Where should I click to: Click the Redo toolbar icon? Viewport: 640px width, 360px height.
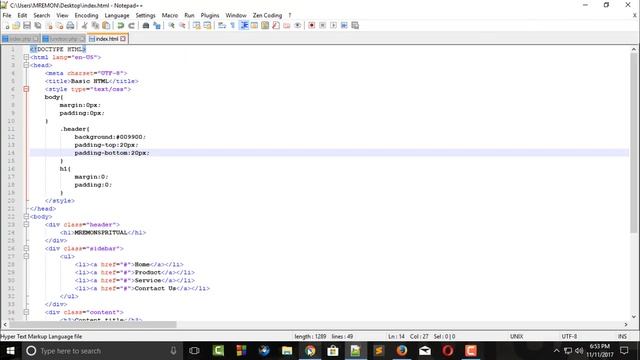pyautogui.click(x=131, y=26)
